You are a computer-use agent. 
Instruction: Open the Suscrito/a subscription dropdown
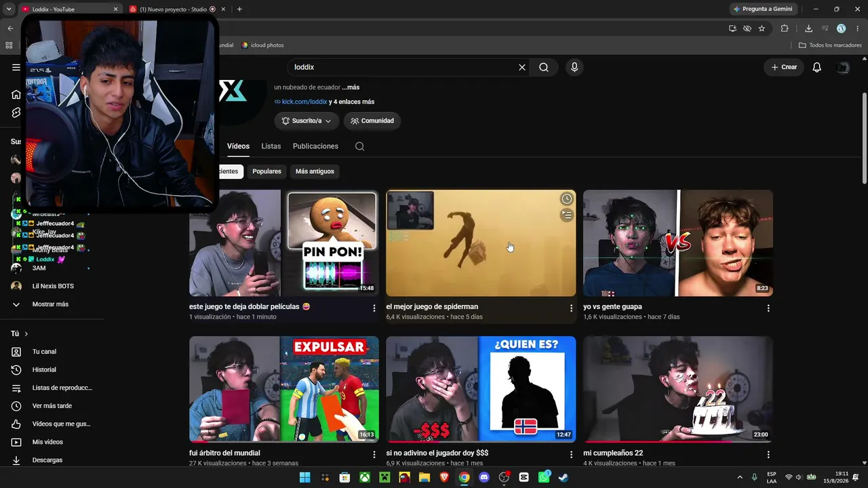click(307, 121)
